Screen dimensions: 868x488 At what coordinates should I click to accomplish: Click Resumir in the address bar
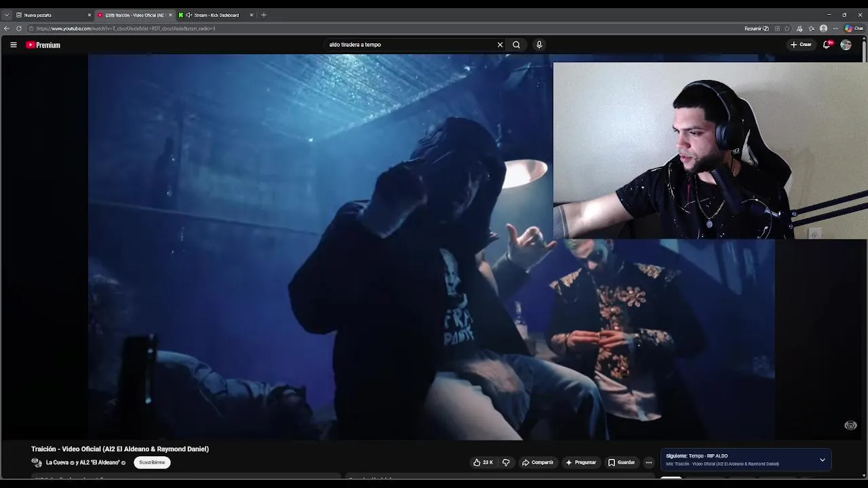756,28
